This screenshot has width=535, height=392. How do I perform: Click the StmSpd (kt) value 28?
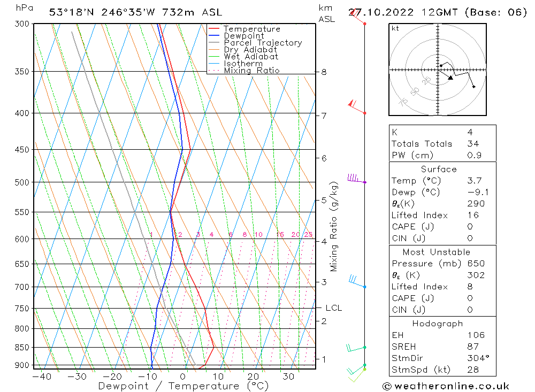(x=473, y=370)
